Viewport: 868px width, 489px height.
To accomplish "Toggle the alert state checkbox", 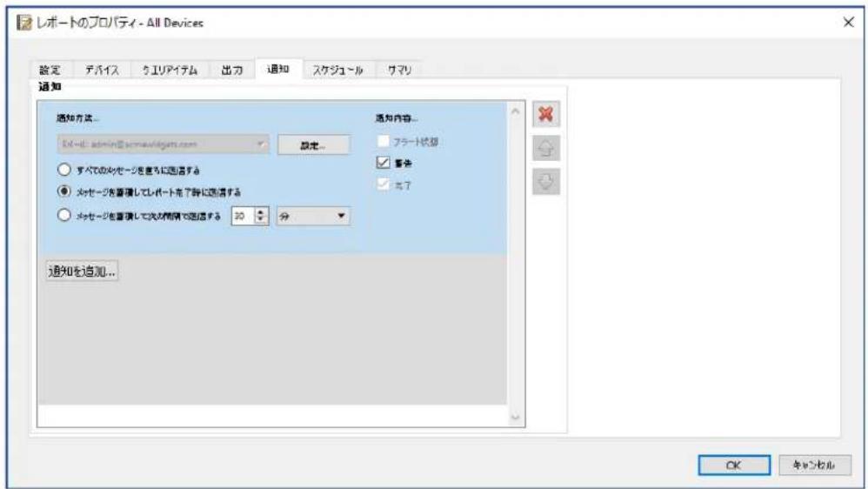I will click(x=383, y=141).
